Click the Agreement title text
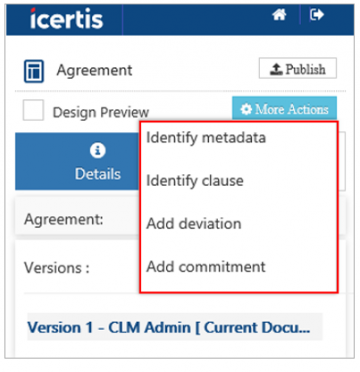360x372 pixels. click(x=94, y=70)
